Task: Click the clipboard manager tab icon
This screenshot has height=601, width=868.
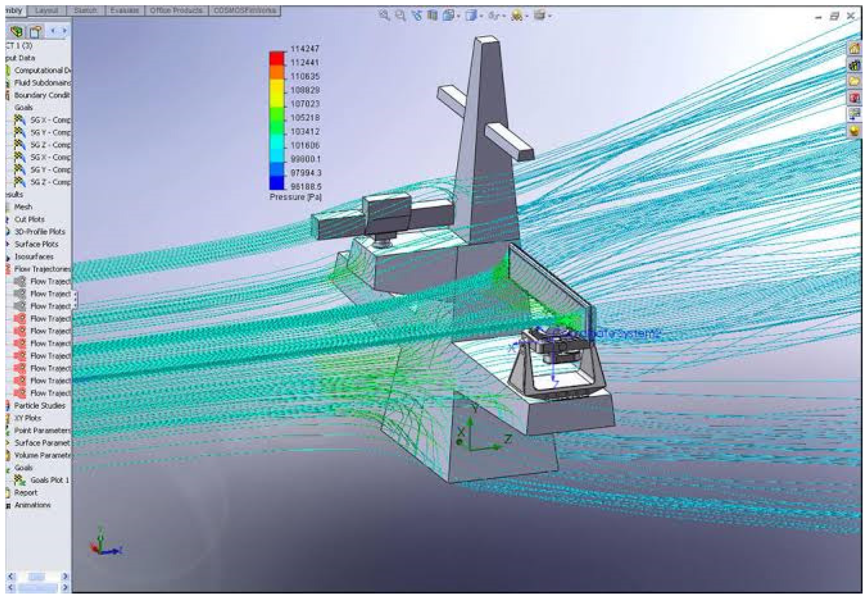Action: pos(35,32)
